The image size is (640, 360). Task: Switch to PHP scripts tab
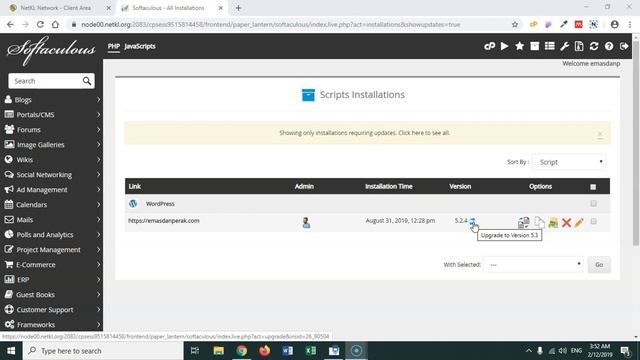pyautogui.click(x=113, y=46)
